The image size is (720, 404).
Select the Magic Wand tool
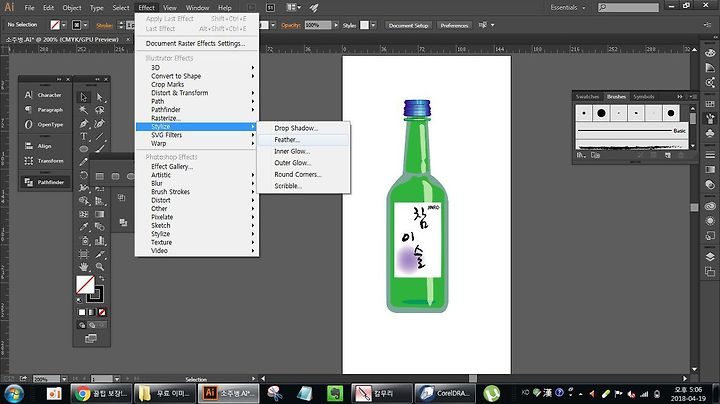tap(84, 110)
